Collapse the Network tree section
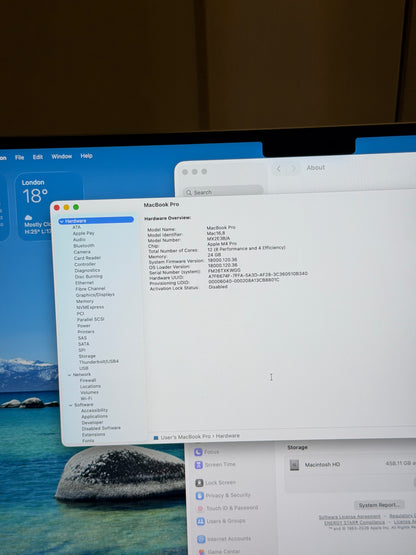This screenshot has height=555, width=416. [x=70, y=375]
